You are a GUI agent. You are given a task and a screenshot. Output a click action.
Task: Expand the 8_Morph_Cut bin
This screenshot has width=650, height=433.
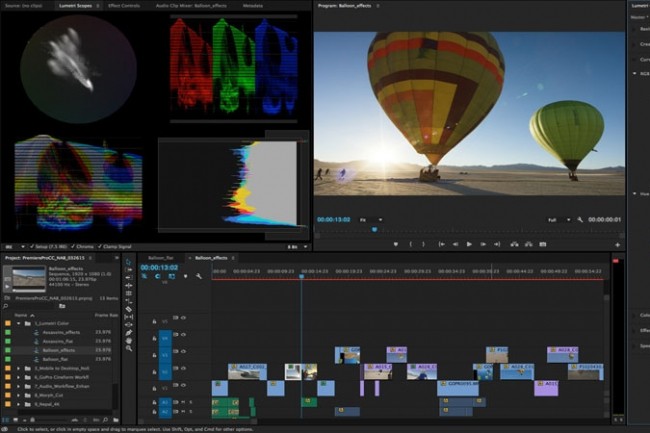[x=19, y=395]
